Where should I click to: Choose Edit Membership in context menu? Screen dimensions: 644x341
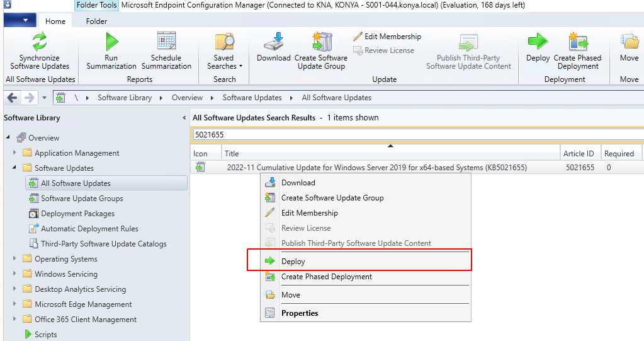click(x=366, y=213)
